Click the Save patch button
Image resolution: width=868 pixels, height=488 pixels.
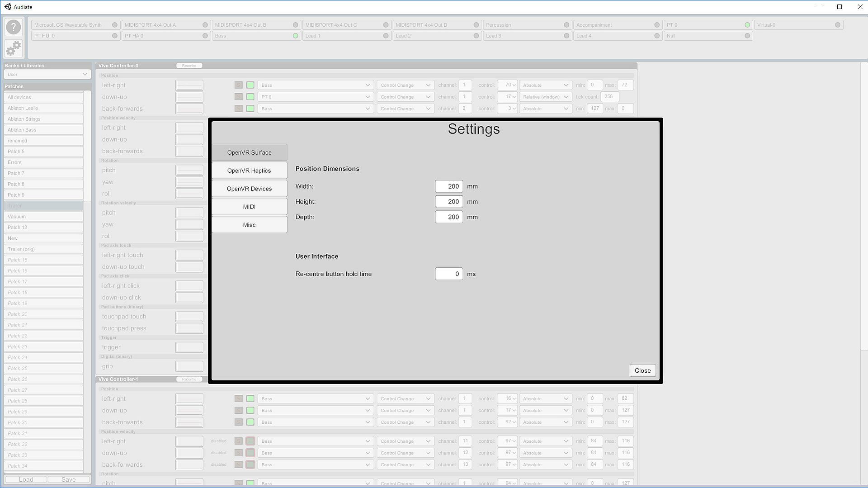coord(69,479)
